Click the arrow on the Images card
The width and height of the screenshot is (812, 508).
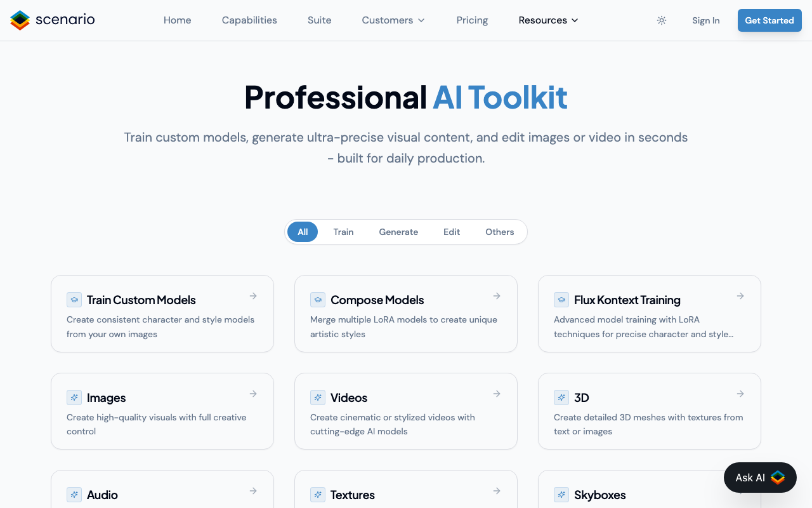click(253, 394)
